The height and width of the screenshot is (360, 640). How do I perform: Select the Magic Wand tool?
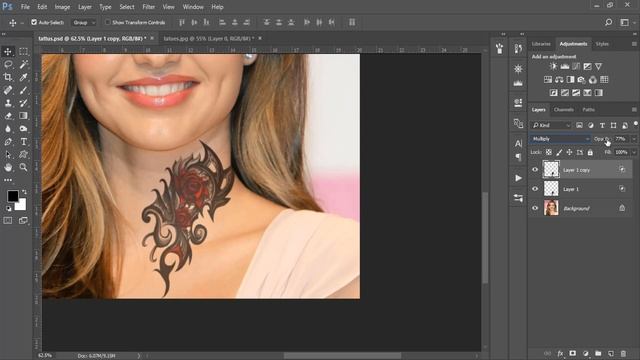click(x=23, y=64)
